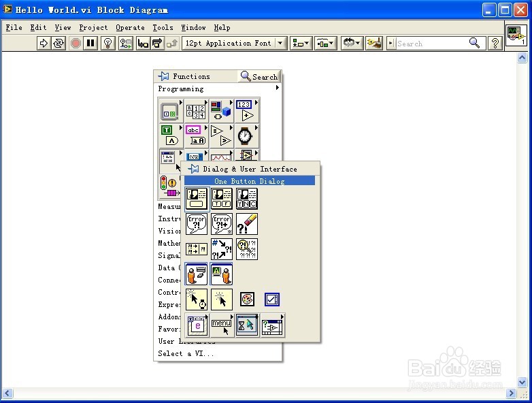Open the File menu

(14, 27)
